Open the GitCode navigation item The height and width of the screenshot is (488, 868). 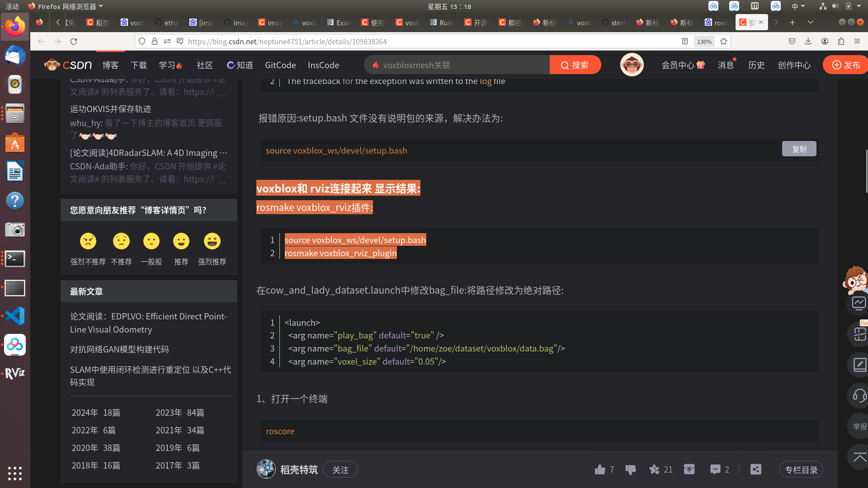(x=280, y=65)
